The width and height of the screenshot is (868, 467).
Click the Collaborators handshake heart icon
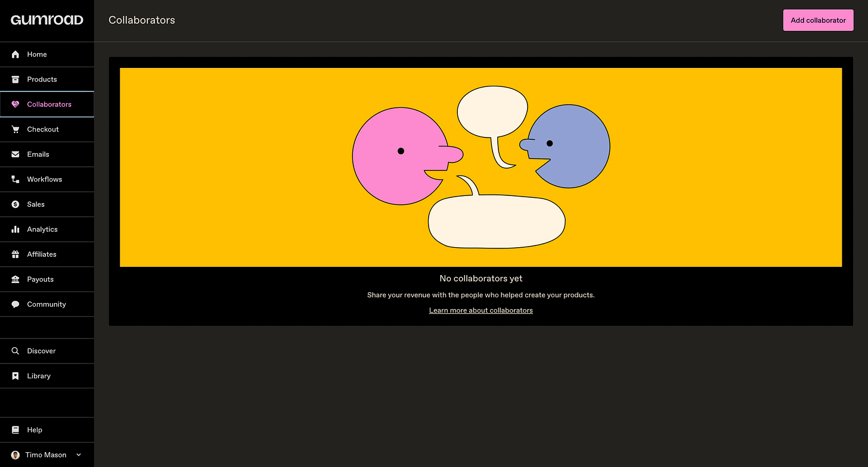tap(15, 104)
